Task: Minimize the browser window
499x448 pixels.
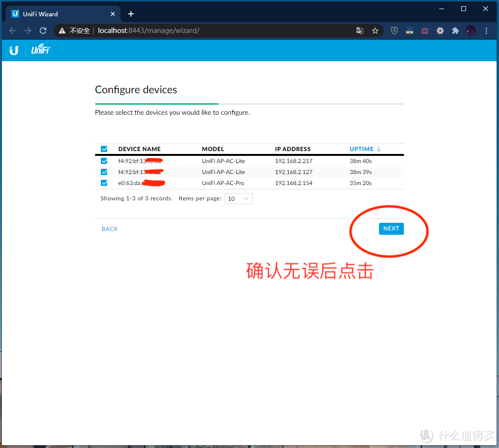Action: 442,9
